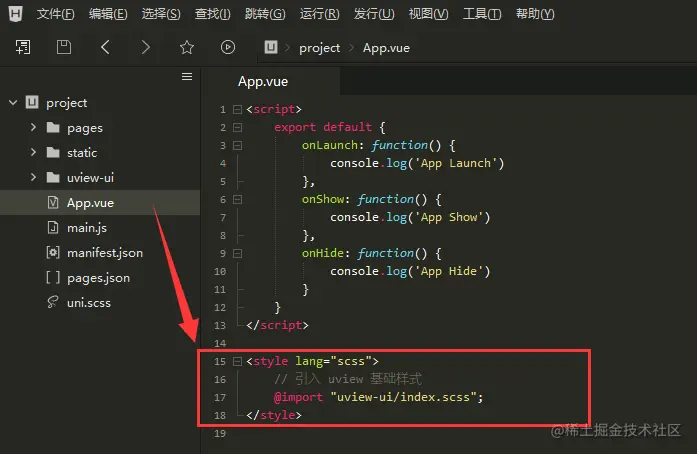Go back with the left arrow
The image size is (697, 454).
105,47
